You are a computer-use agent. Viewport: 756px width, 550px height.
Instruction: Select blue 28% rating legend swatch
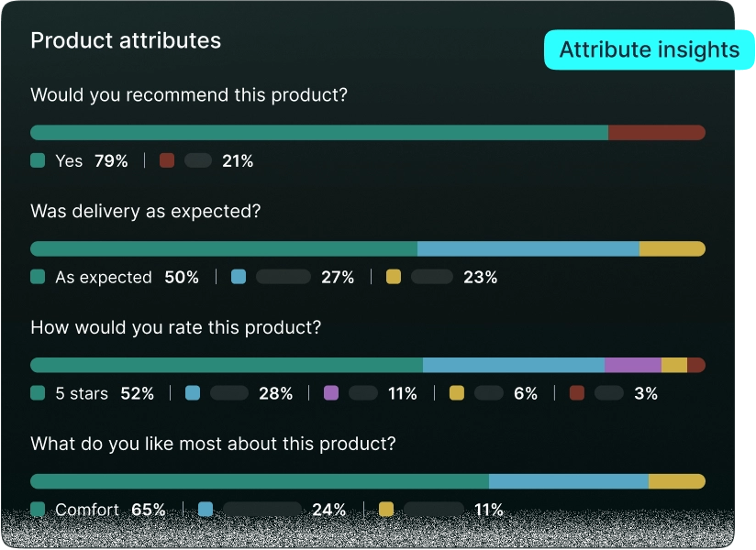pyautogui.click(x=193, y=393)
